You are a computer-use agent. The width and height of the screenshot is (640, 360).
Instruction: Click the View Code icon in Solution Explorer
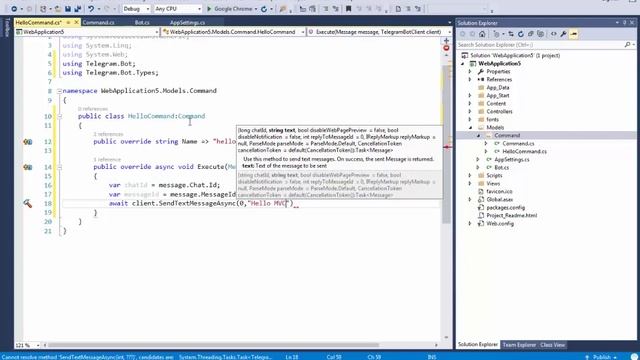pos(553,34)
